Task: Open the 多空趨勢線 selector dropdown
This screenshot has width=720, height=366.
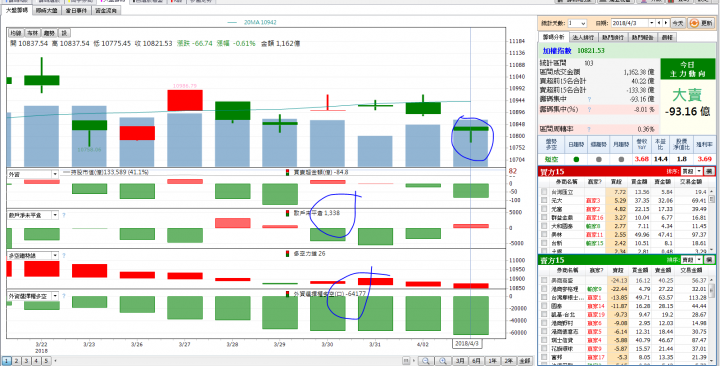Action: tap(55, 255)
